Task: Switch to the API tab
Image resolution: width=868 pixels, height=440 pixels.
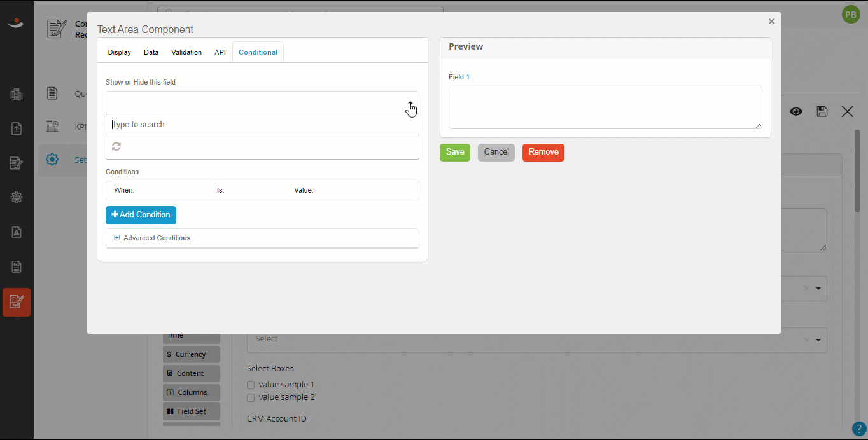Action: [x=220, y=52]
